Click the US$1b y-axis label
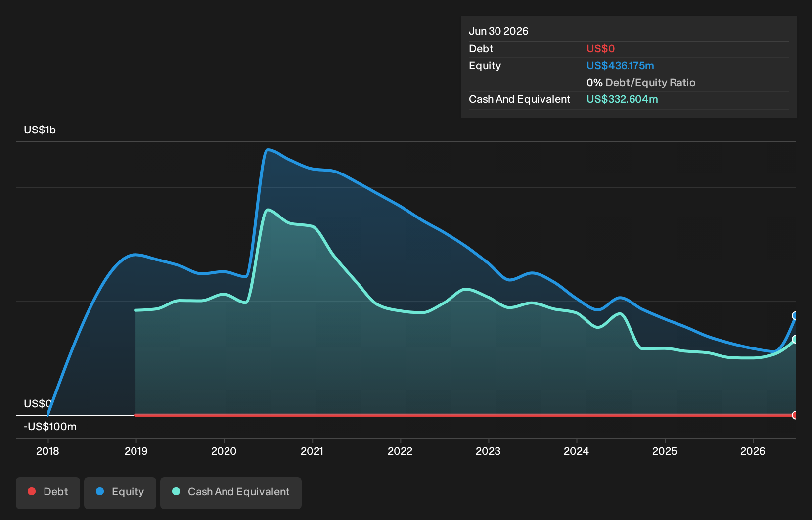This screenshot has height=520, width=812. (x=40, y=130)
